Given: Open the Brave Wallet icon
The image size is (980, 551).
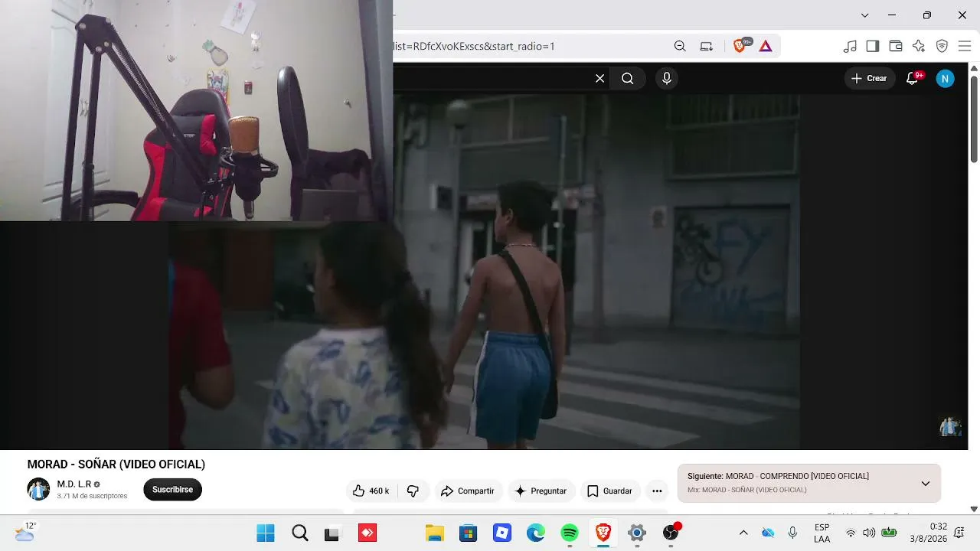Looking at the screenshot, I should (896, 46).
